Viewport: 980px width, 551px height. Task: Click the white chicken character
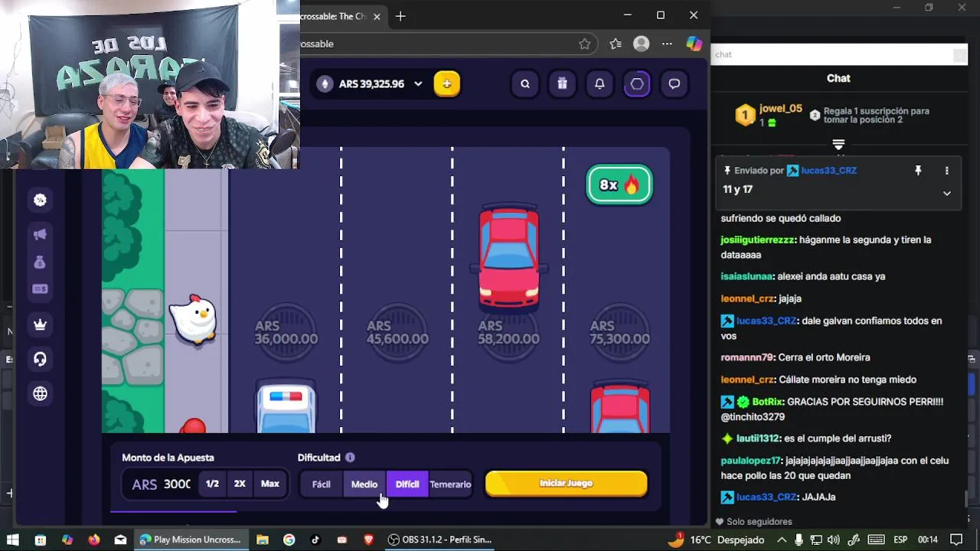click(193, 318)
